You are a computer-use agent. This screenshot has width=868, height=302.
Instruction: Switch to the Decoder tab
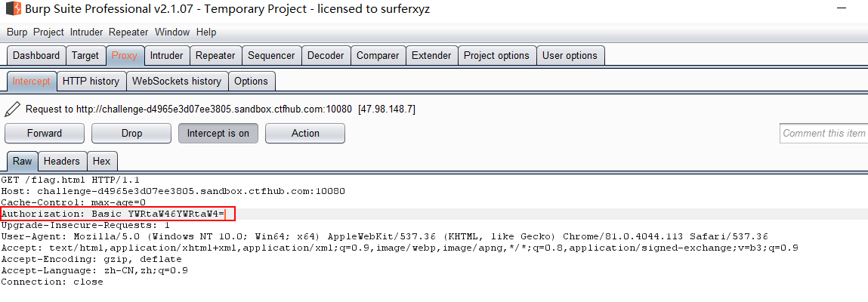326,55
